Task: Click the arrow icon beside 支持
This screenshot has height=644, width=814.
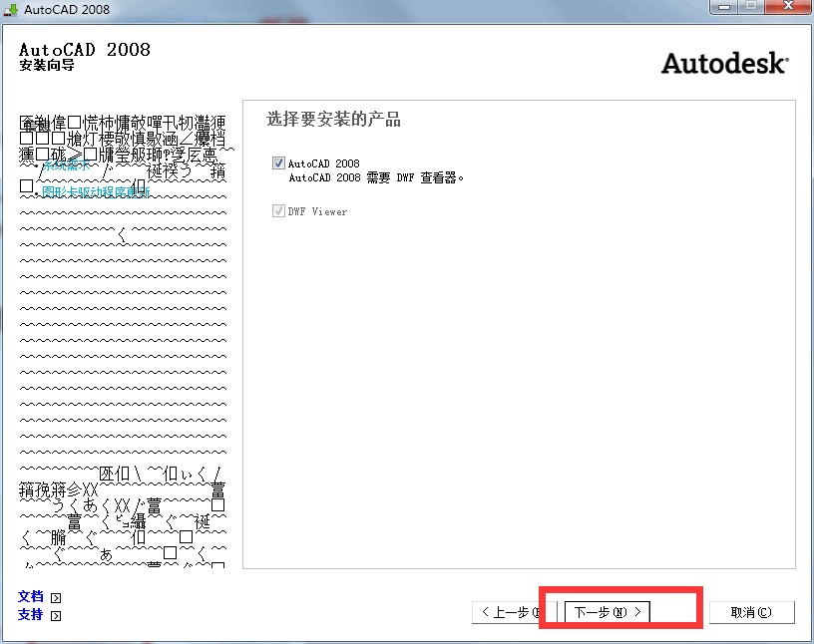Action: click(x=56, y=616)
